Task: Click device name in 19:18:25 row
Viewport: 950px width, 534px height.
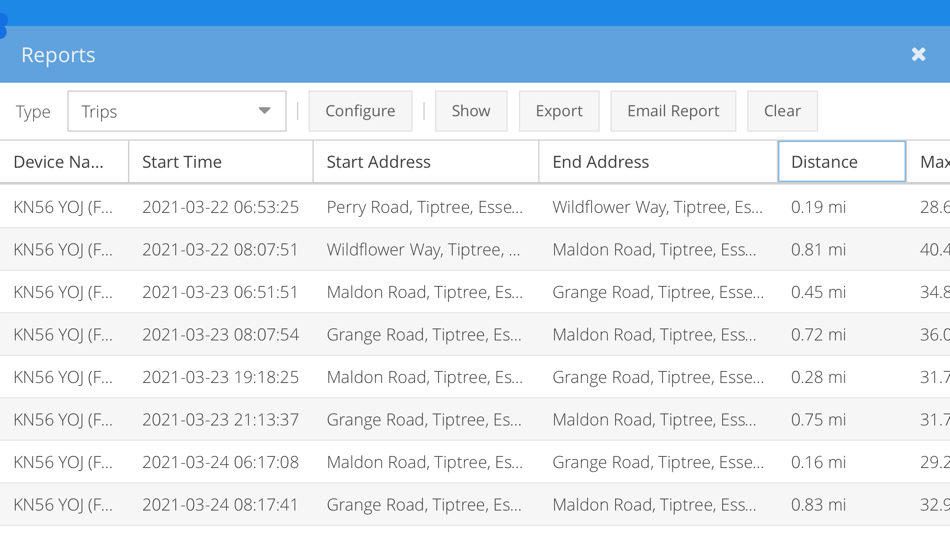Action: 63,377
